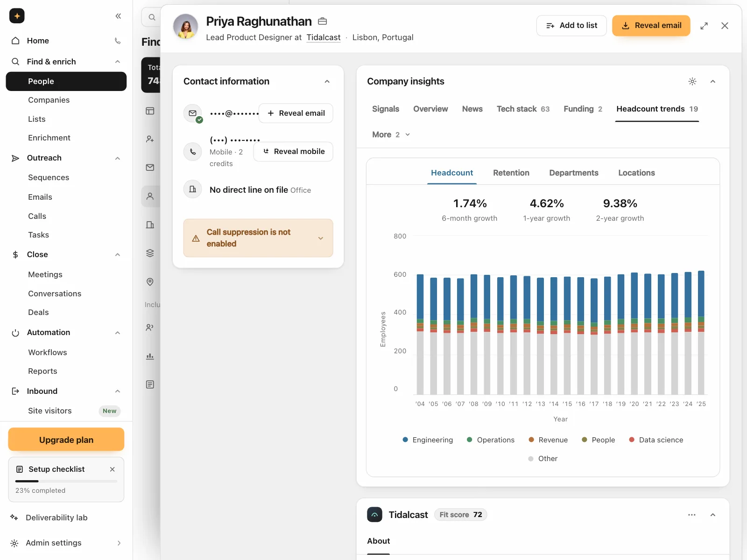Viewport: 747px width, 560px height.
Task: Toggle the Data science legend swatch
Action: [632, 440]
